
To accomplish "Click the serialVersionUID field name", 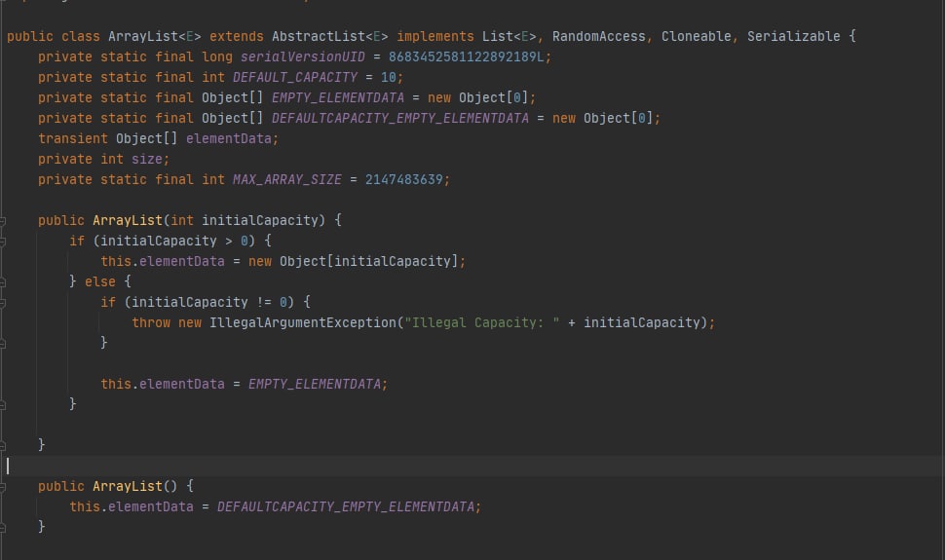I will (303, 56).
